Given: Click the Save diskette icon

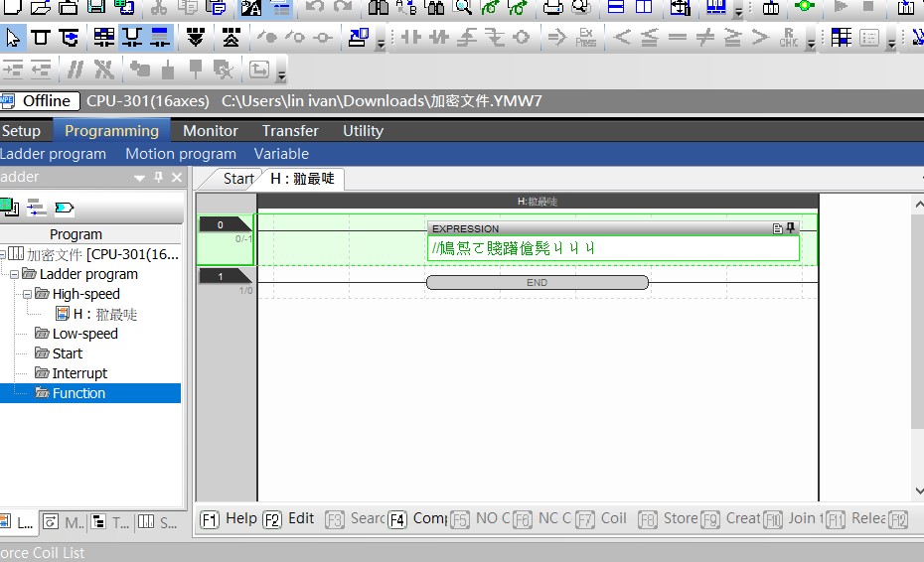Looking at the screenshot, I should [96, 8].
